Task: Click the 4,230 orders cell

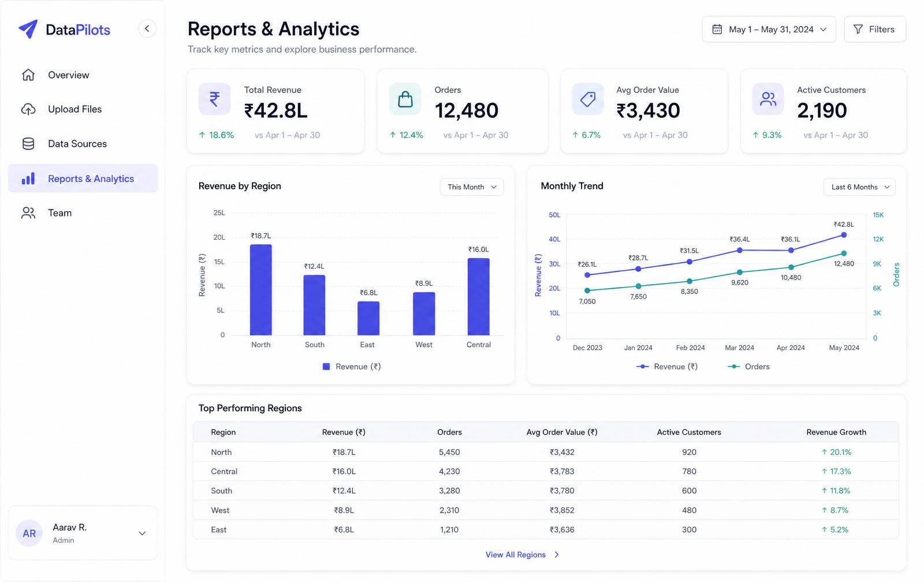Action: point(449,472)
